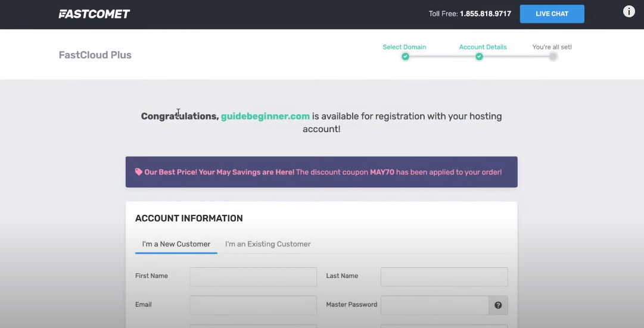644x328 pixels.
Task: Switch to I'm an Existing Customer tab
Action: (x=267, y=244)
